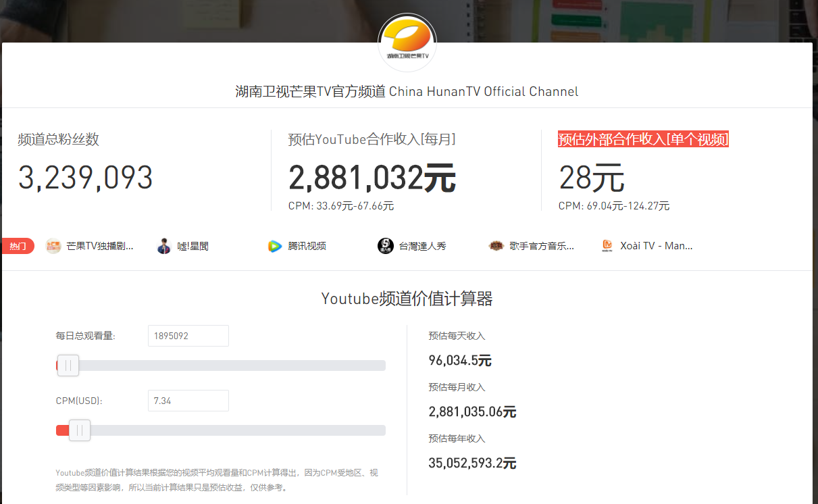Open the 芒果TV独播剧 channel icon
The height and width of the screenshot is (504, 818).
coord(52,246)
